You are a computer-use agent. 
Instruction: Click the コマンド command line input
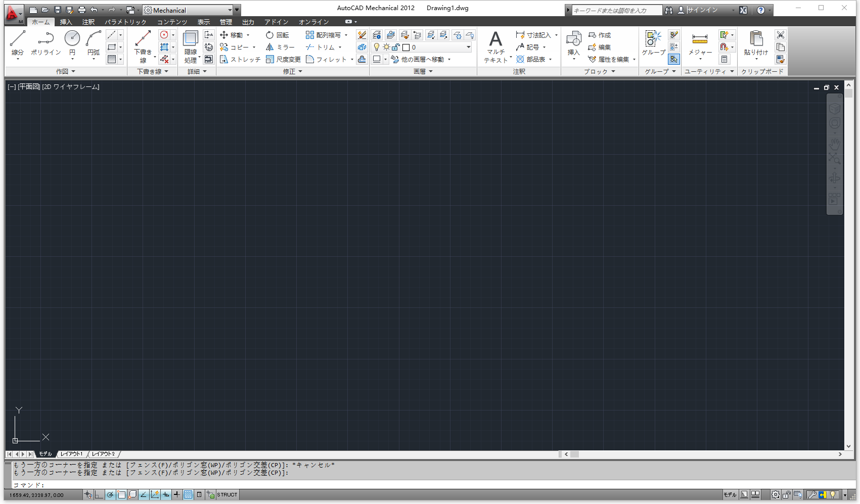click(x=433, y=485)
